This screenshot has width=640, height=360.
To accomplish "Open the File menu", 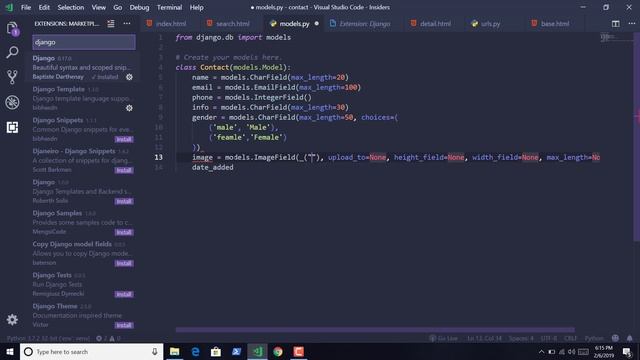I will [26, 7].
